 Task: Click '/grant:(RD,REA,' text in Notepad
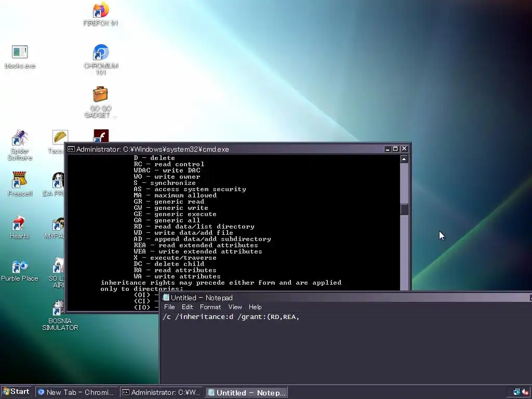(268, 317)
